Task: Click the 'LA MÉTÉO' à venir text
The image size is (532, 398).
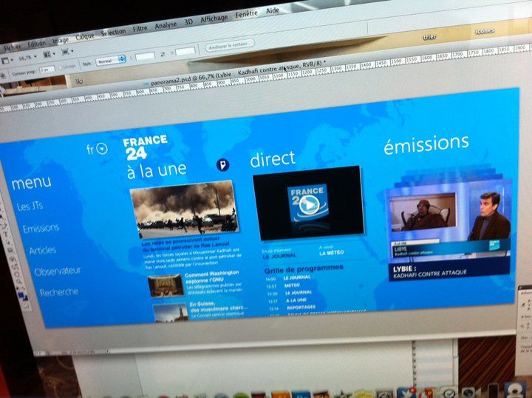Action: pyautogui.click(x=332, y=253)
